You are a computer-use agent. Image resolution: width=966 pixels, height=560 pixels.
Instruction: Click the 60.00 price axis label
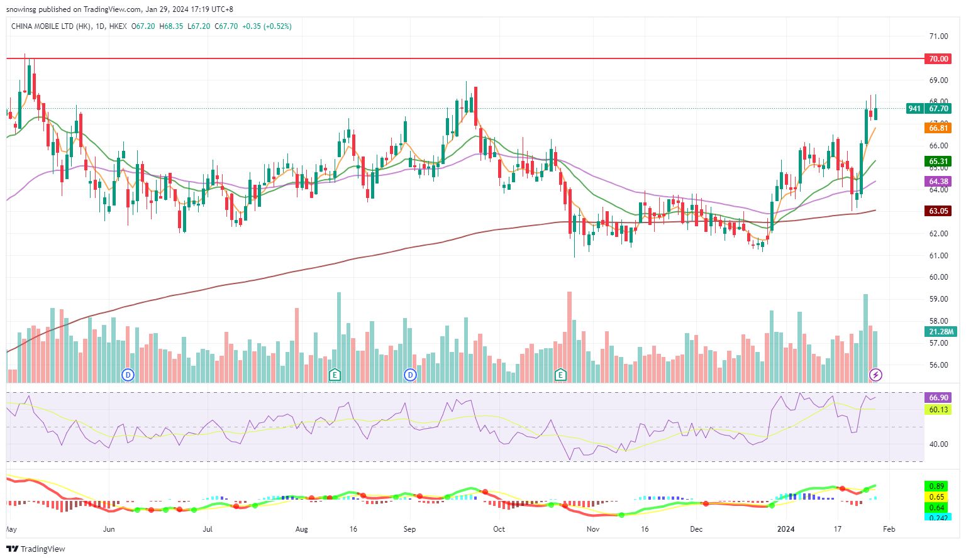(x=938, y=277)
